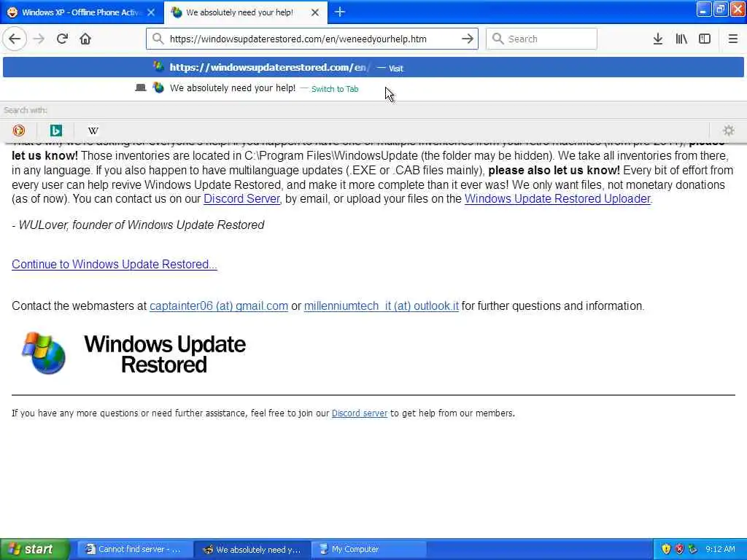Viewport: 747px width, 560px height.
Task: Toggle the sidebar view icon
Action: 705,39
